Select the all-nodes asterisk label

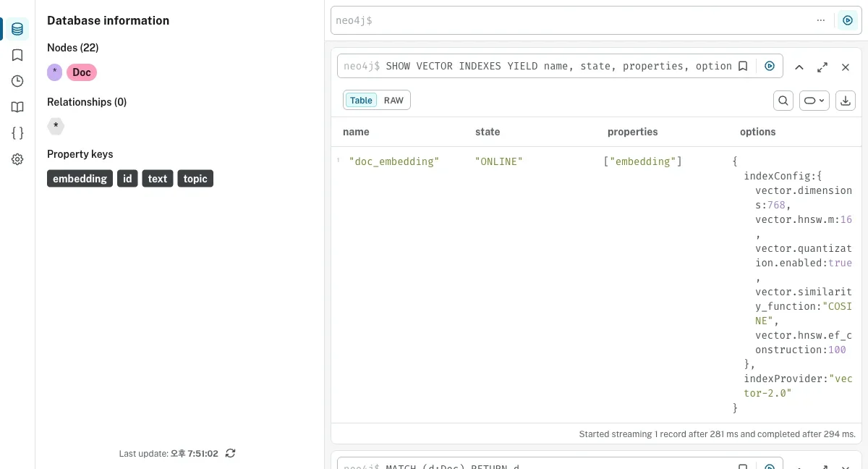point(55,72)
